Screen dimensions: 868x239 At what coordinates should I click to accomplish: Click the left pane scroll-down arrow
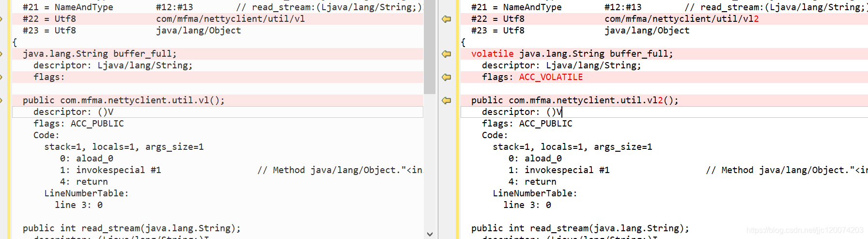(430, 234)
